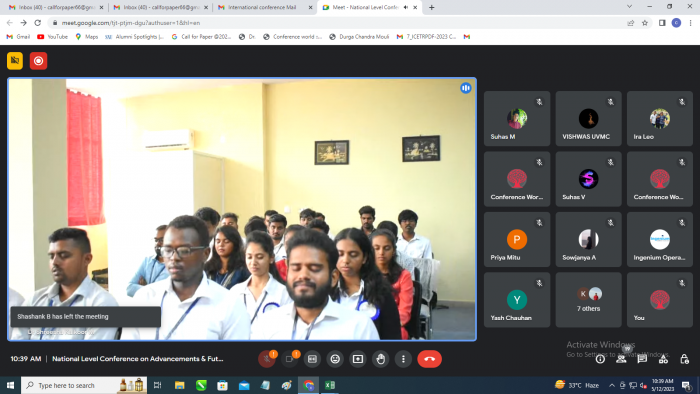Toggle the camera on/off button
This screenshot has height=394, width=700.
coord(289,359)
